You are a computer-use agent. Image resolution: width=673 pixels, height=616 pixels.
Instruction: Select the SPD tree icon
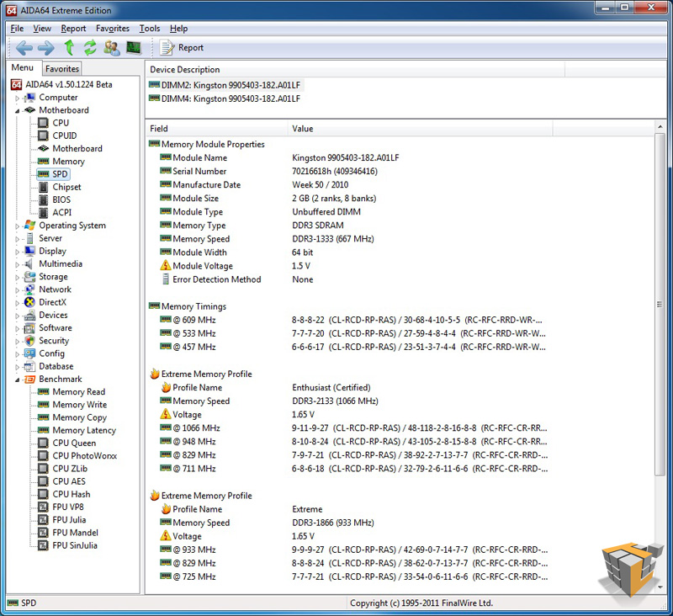point(43,174)
